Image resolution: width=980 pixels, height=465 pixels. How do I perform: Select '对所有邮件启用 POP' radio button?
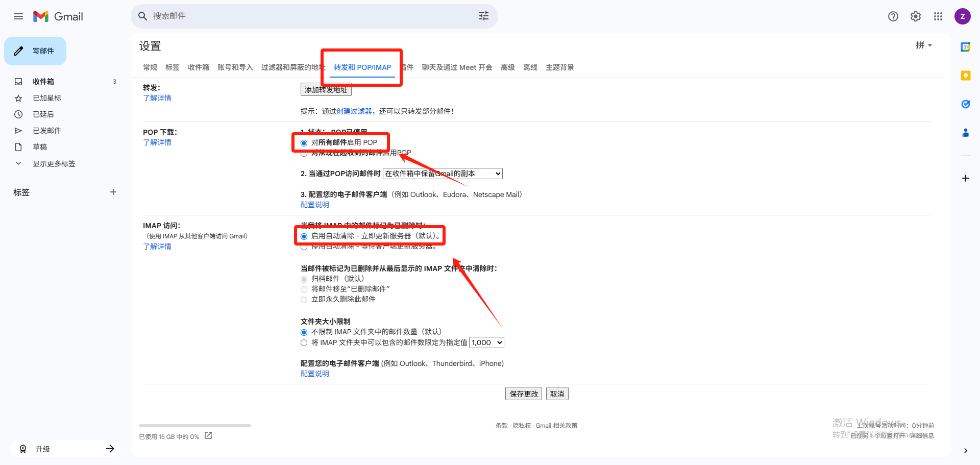304,143
